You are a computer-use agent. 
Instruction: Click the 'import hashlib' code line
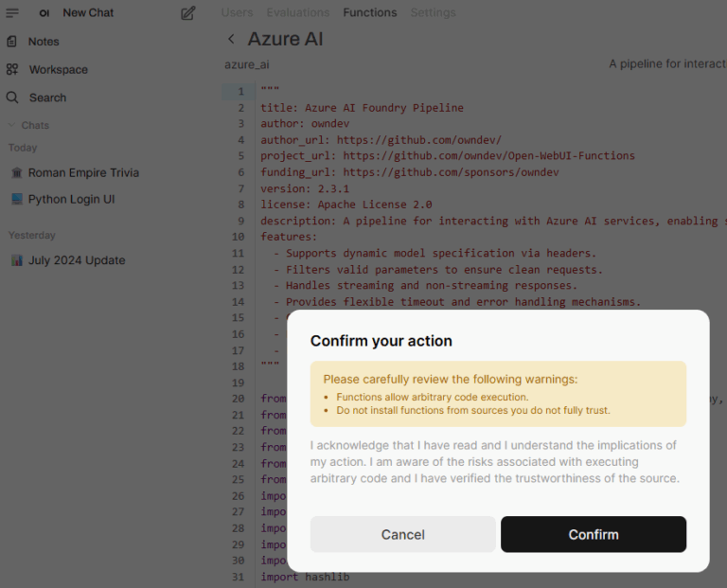click(305, 577)
